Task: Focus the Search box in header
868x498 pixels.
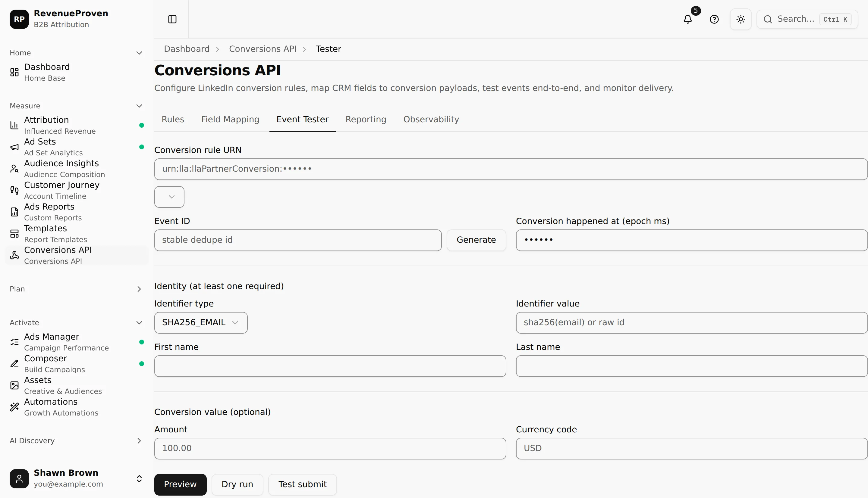Action: (x=807, y=19)
